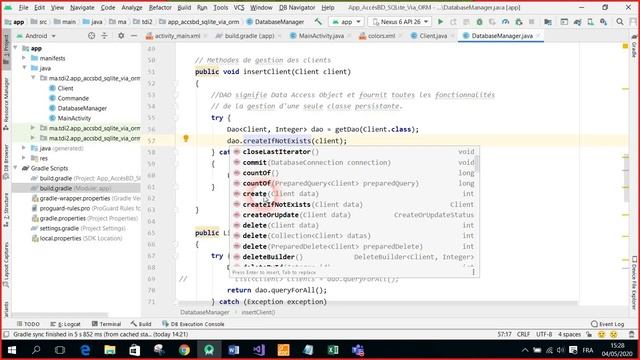Open Project Structure from the toolbar
This screenshot has height=360, width=640.
(x=548, y=22)
